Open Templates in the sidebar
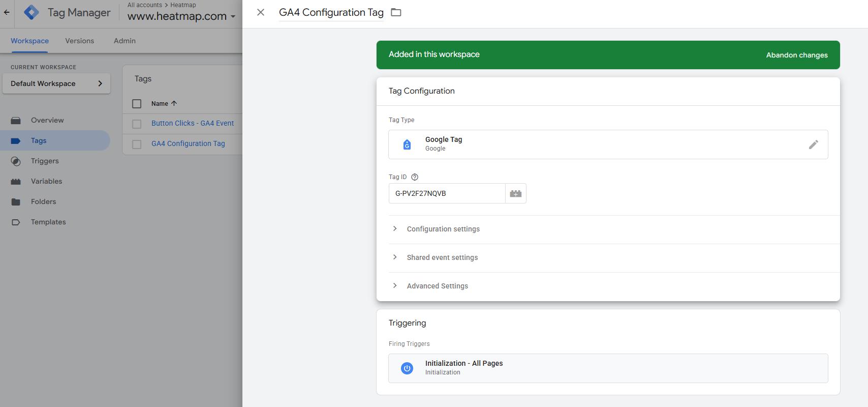Viewport: 868px width, 407px height. [x=48, y=222]
